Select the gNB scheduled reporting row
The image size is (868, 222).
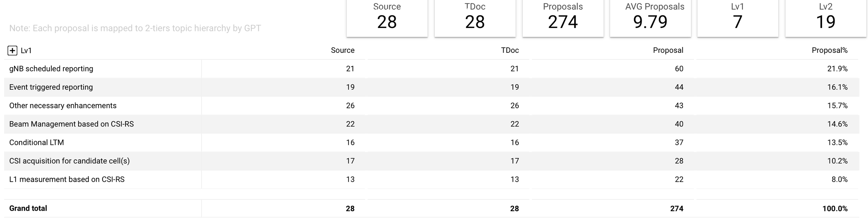pos(431,69)
